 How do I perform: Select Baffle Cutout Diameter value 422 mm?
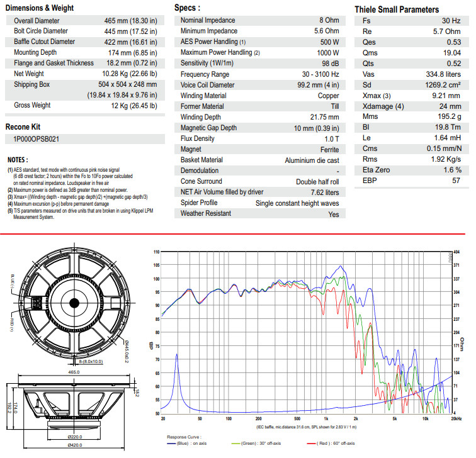coord(130,42)
